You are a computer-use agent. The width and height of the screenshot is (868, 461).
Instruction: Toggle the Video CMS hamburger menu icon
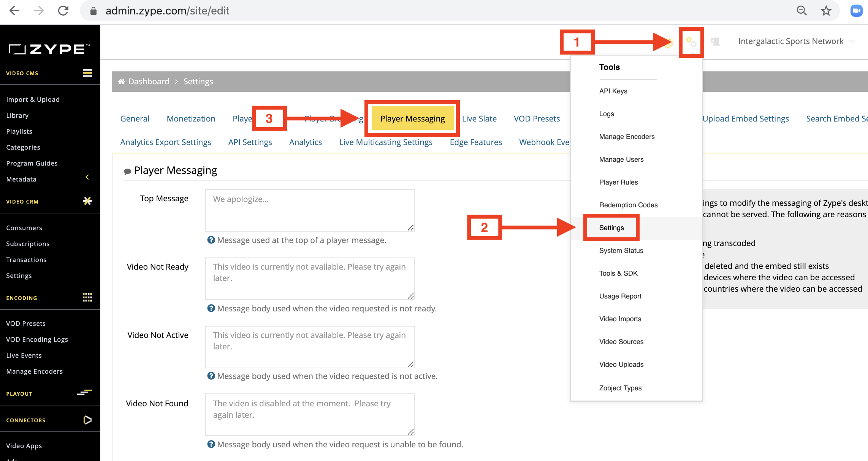[x=87, y=73]
